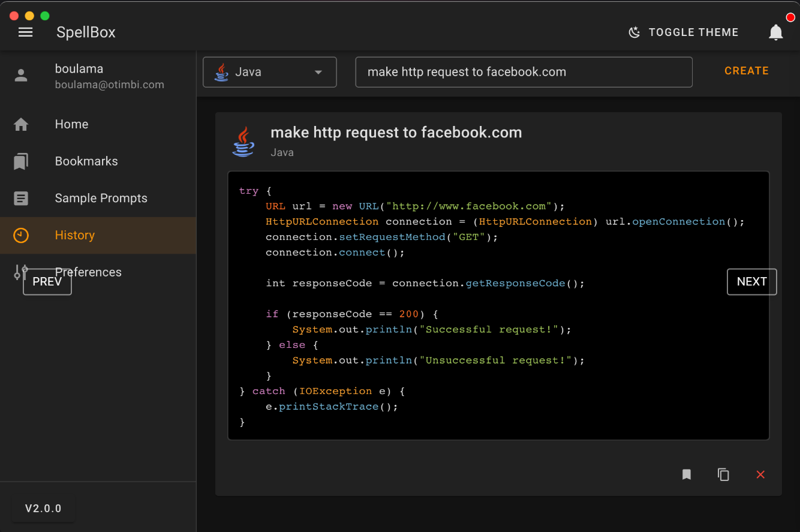Click the History clock icon

click(x=21, y=235)
